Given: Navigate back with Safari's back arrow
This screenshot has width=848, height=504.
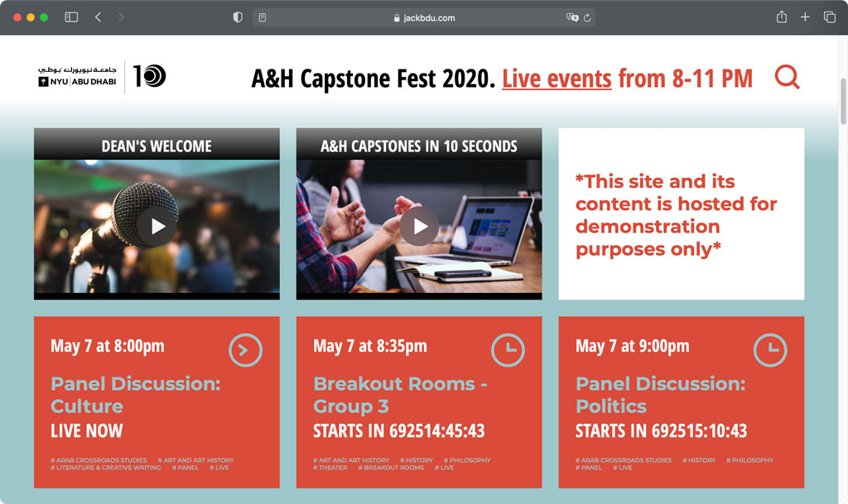Looking at the screenshot, I should (99, 16).
